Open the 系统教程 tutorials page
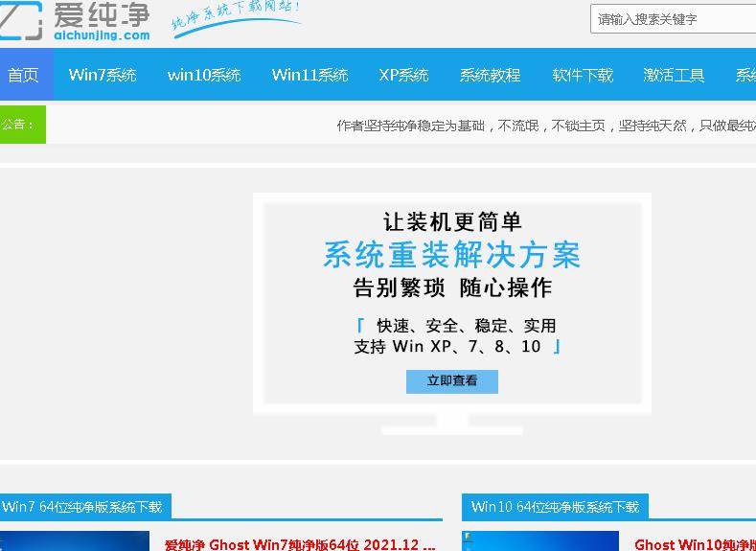This screenshot has height=551, width=756. tap(490, 75)
